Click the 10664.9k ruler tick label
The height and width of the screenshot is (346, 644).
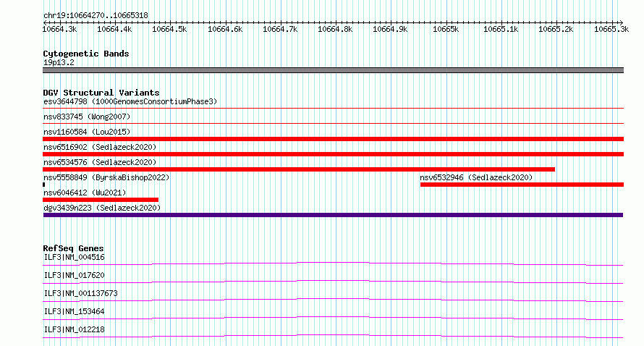tap(390, 29)
